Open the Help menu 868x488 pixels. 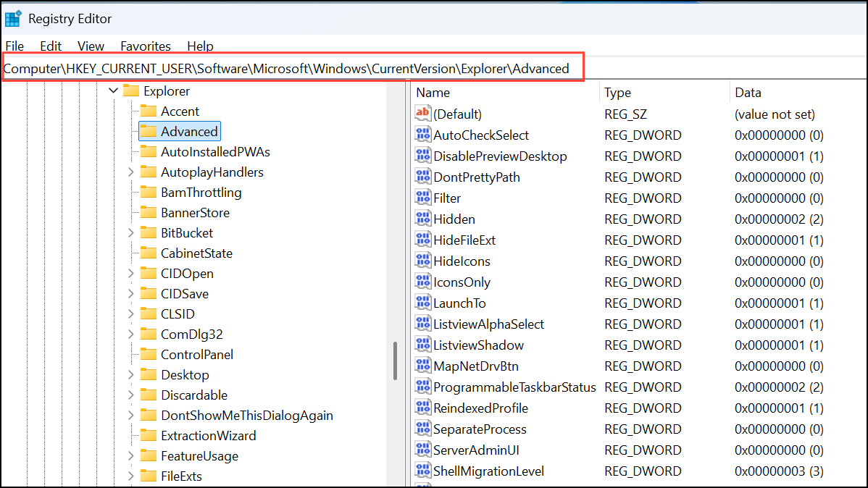point(200,46)
